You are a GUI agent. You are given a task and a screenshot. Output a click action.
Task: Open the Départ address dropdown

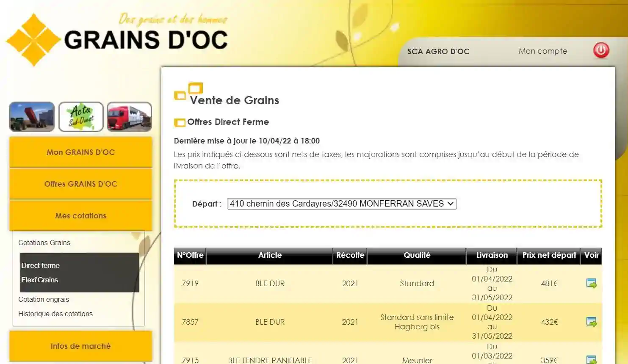point(342,204)
